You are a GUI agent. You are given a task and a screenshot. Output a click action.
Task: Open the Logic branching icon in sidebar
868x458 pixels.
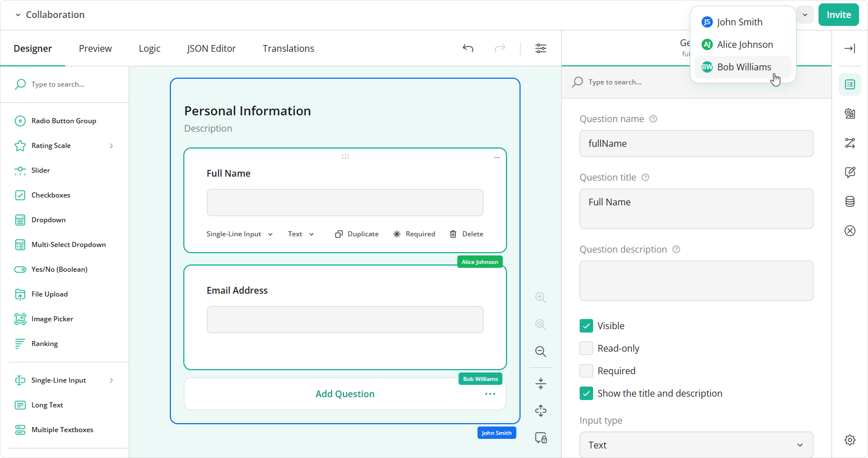[850, 143]
